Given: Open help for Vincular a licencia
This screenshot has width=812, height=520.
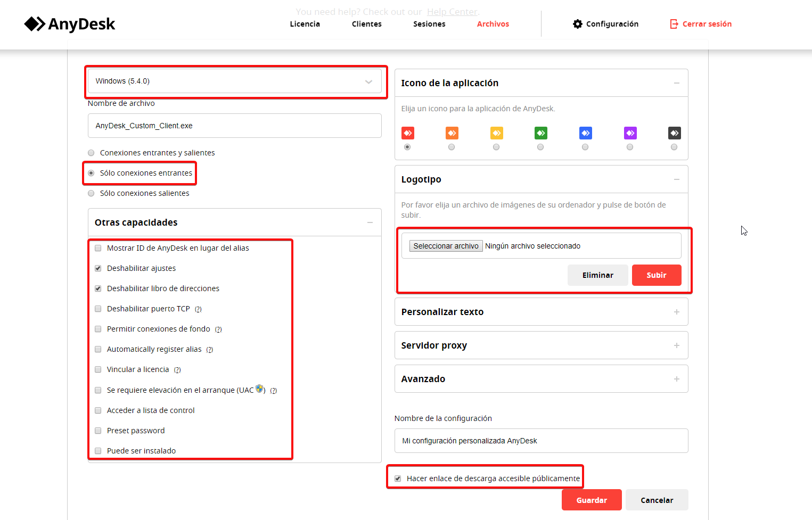Looking at the screenshot, I should tap(177, 370).
